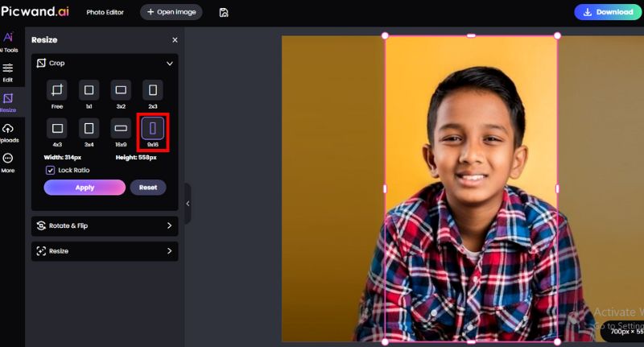The height and width of the screenshot is (347, 644).
Task: Pick the 16x9 crop ratio
Action: point(121,128)
